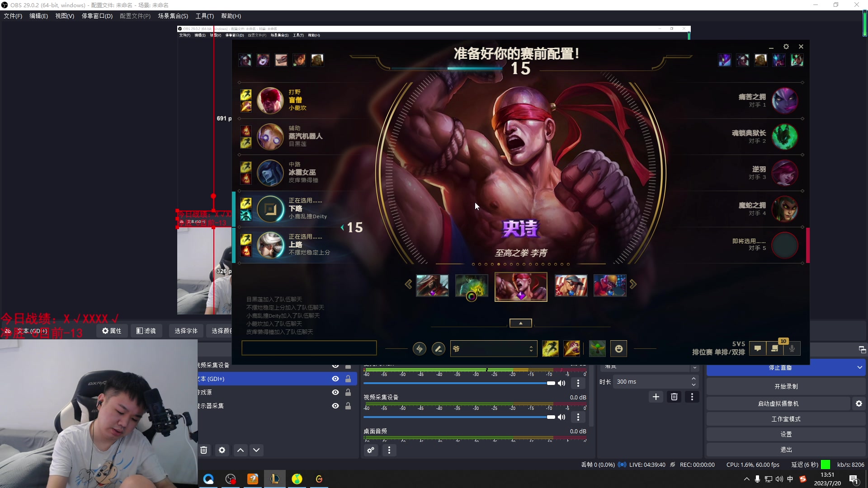
Task: Open the 编辑(E) menu
Action: [39, 16]
